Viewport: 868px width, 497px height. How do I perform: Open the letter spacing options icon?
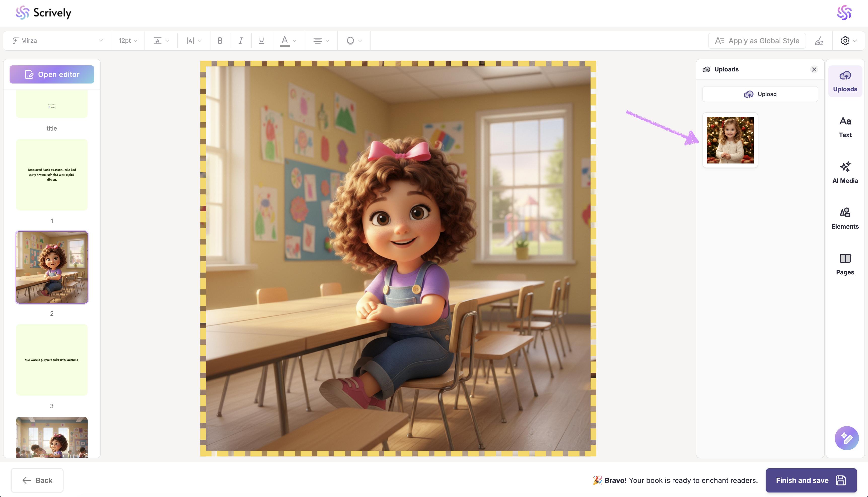194,41
